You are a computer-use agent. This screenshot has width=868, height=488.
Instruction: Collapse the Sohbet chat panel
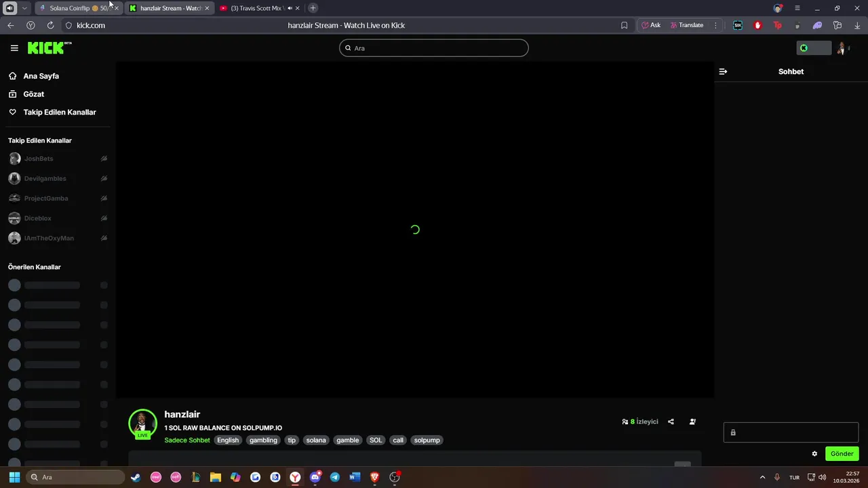(723, 71)
